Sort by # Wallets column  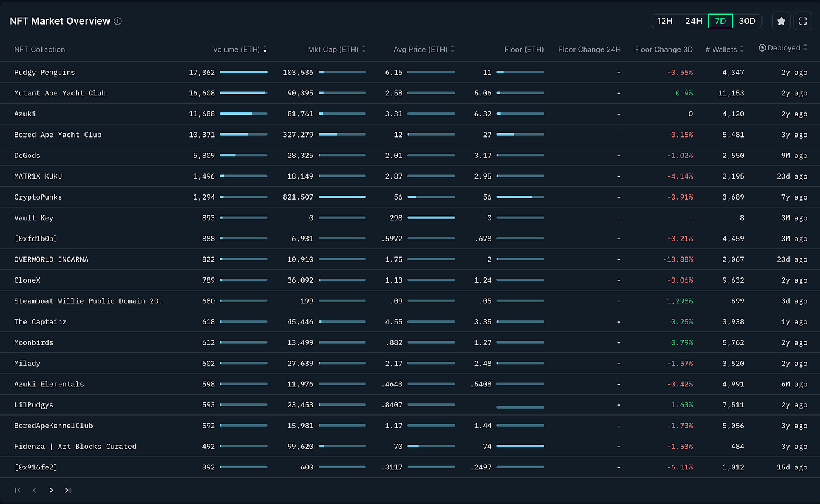tap(743, 50)
